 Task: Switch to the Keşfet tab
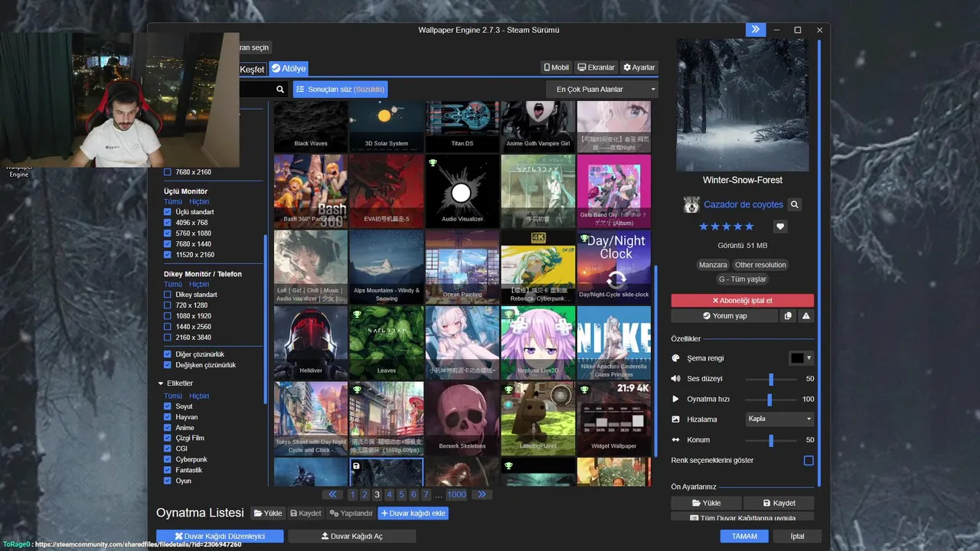pos(252,69)
